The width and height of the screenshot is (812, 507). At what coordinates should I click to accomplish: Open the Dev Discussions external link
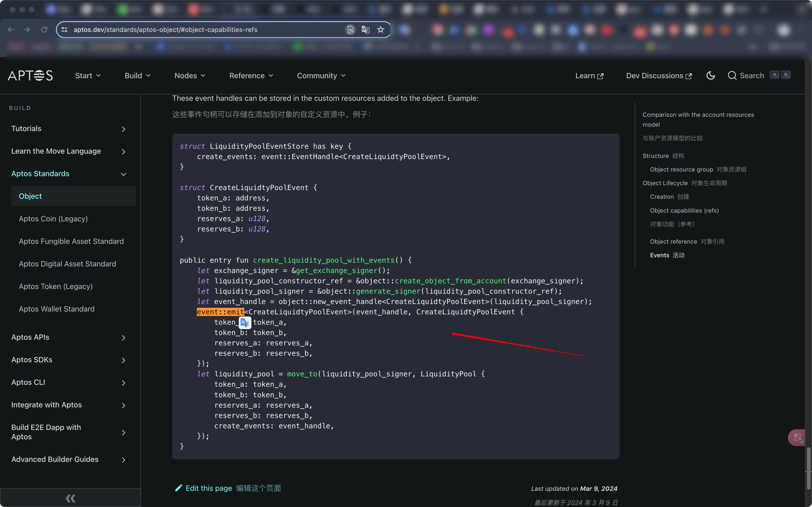tap(659, 76)
